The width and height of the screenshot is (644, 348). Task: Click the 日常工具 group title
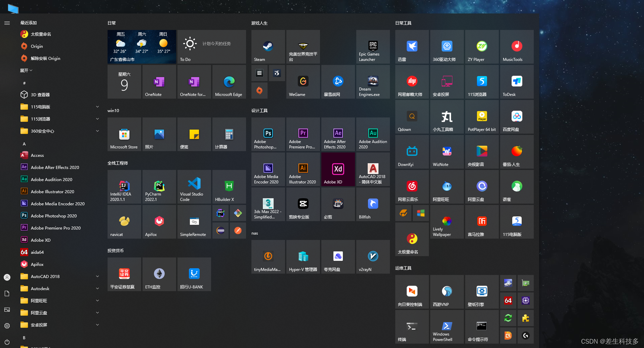click(403, 23)
